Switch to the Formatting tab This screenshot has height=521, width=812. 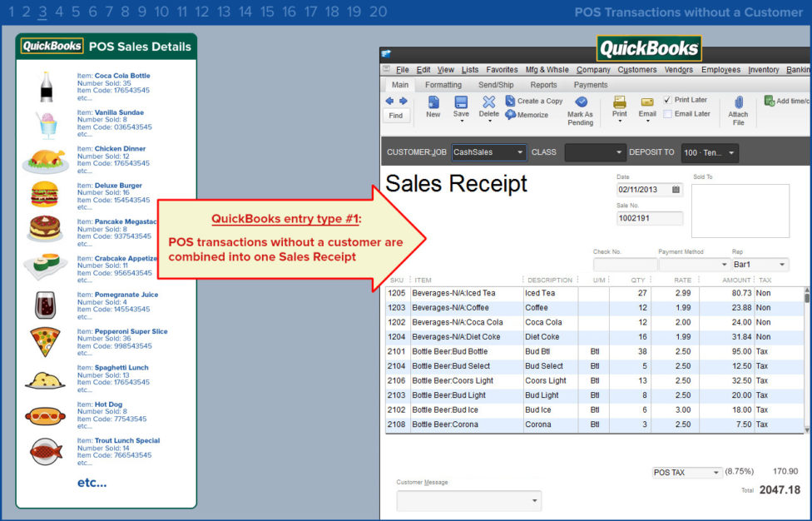443,85
